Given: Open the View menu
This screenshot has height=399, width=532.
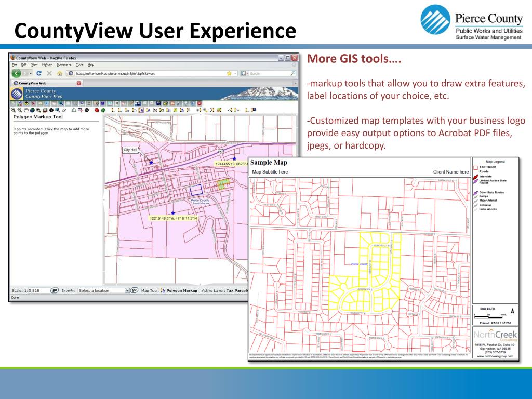Looking at the screenshot, I should pos(34,64).
